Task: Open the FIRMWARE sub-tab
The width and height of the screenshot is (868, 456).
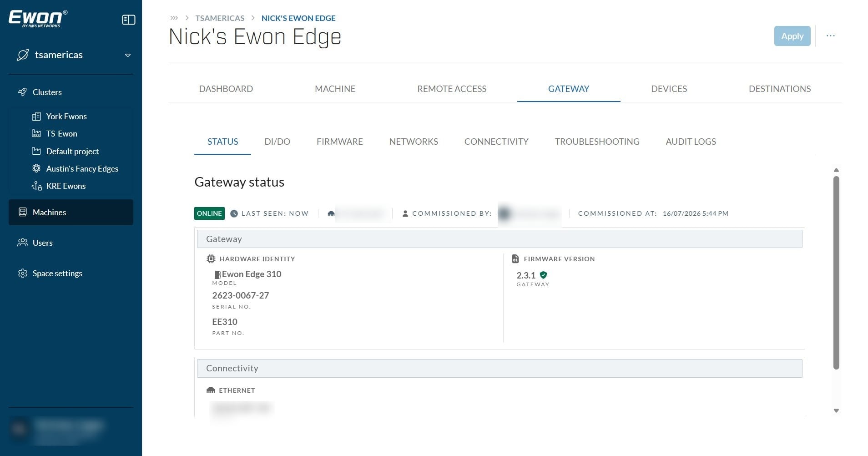Action: click(x=339, y=142)
